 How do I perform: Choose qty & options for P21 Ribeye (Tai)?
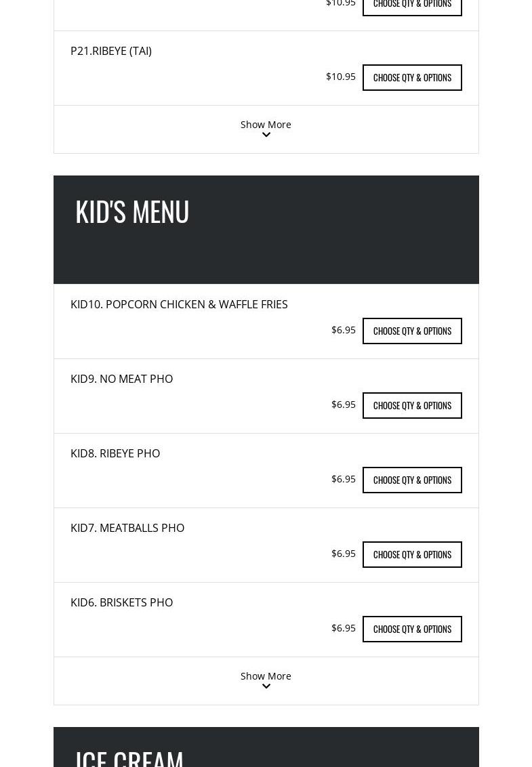412,77
